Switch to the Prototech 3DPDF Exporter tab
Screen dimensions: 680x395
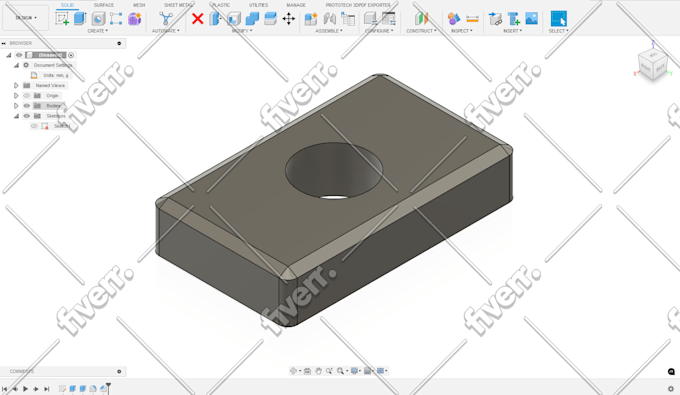pos(358,5)
